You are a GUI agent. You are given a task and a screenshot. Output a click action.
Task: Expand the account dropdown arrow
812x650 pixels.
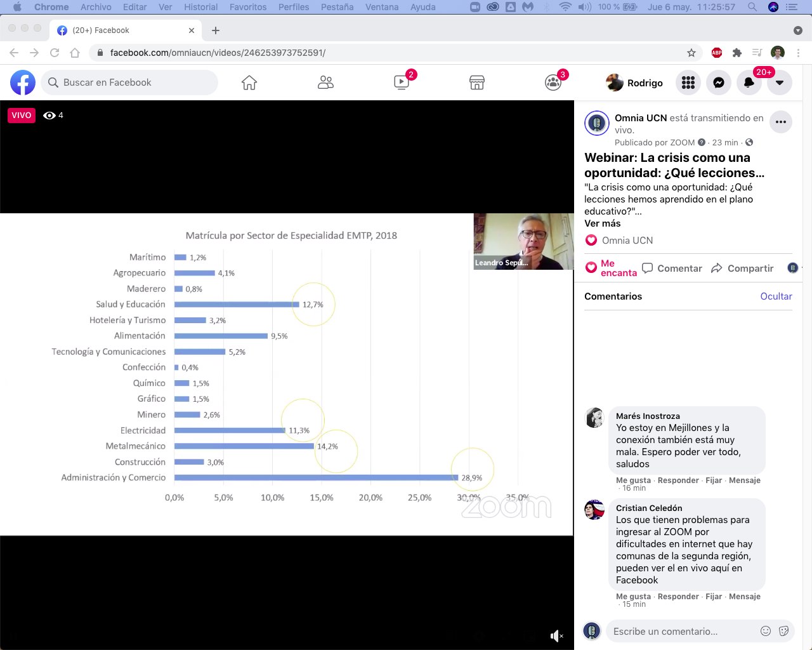tap(780, 83)
